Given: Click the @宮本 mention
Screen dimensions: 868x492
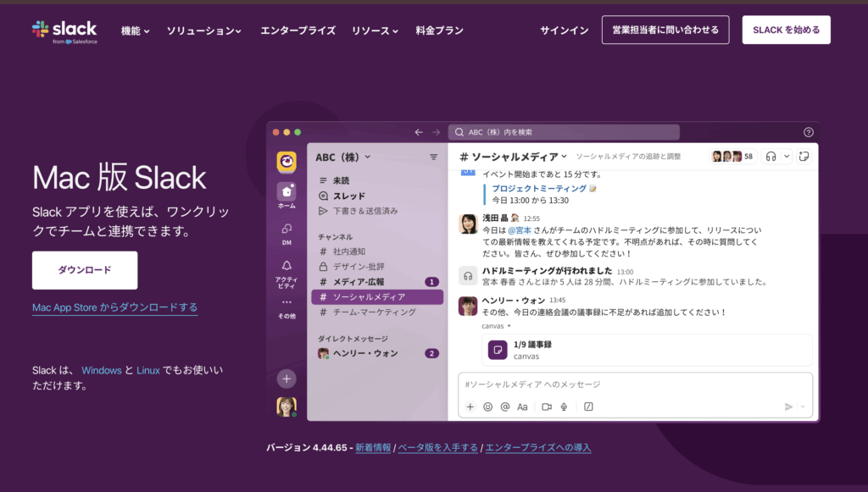Looking at the screenshot, I should 520,230.
